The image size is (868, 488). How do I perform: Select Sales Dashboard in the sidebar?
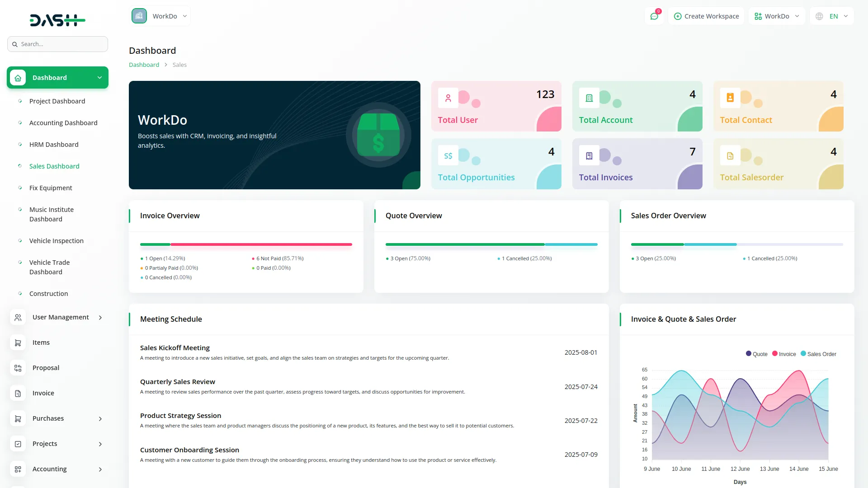54,166
